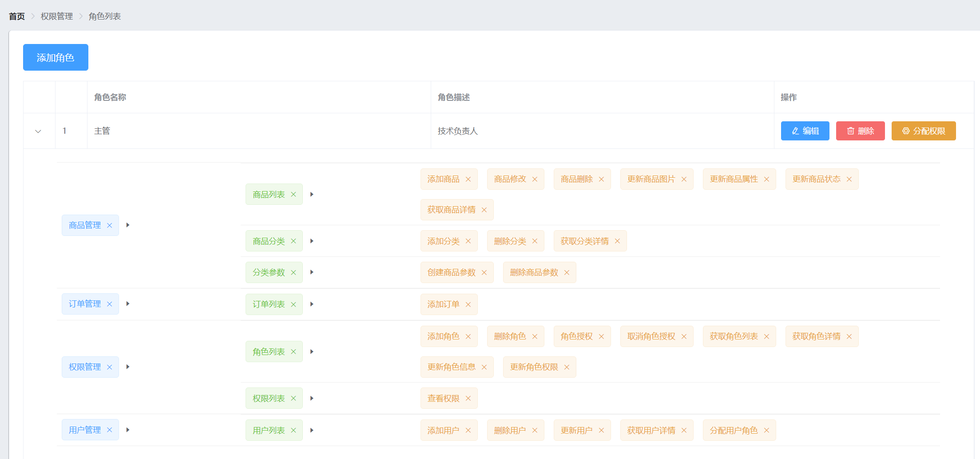Viewport: 980px width, 459px height.
Task: Click the X on 商品管理 tag
Action: pyautogui.click(x=109, y=225)
